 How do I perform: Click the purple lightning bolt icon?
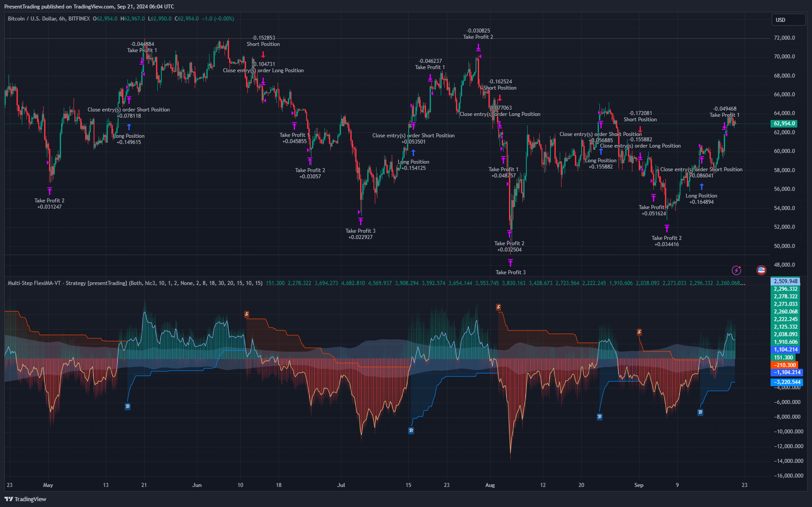point(736,270)
